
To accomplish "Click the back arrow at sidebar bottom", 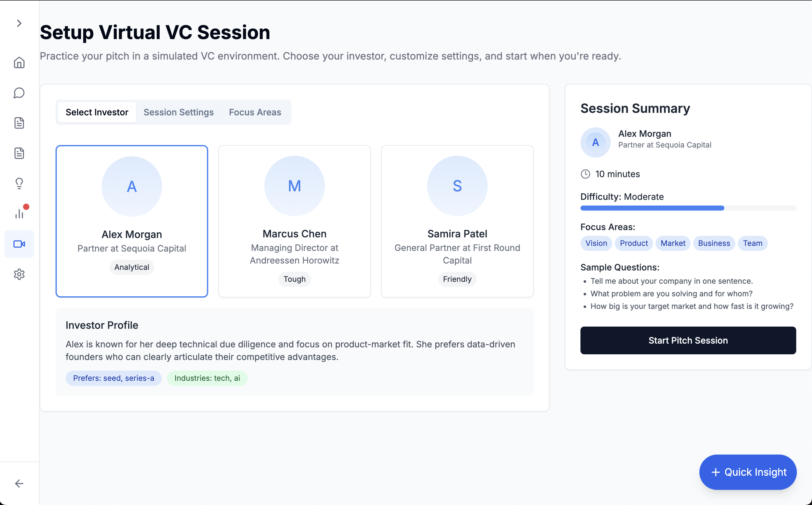I will tap(19, 483).
